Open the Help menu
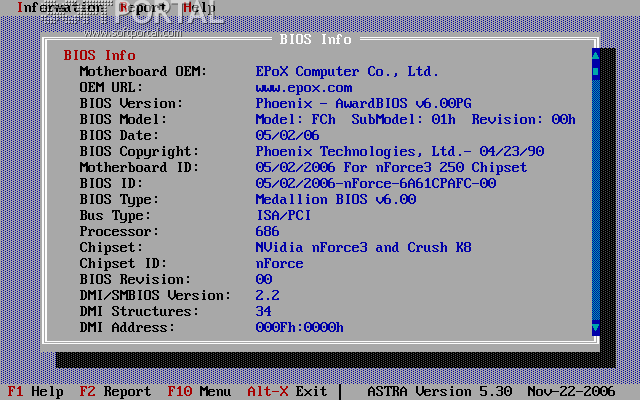640x400 pixels. 199,7
